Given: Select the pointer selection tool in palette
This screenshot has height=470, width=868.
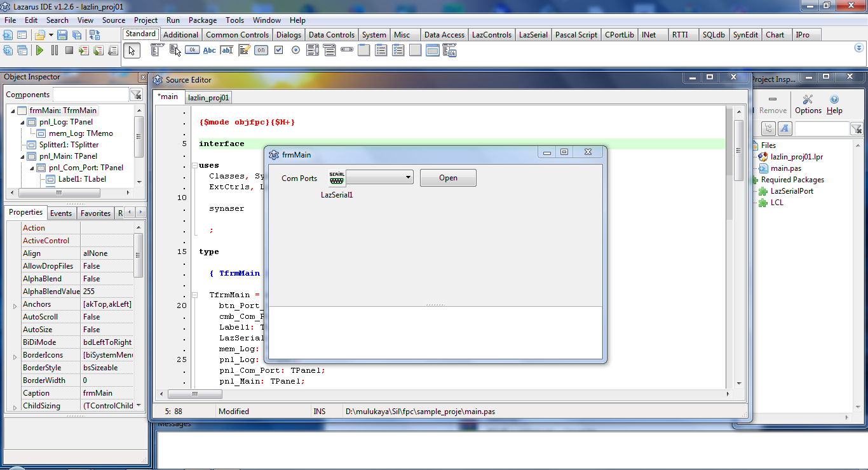Looking at the screenshot, I should [132, 51].
